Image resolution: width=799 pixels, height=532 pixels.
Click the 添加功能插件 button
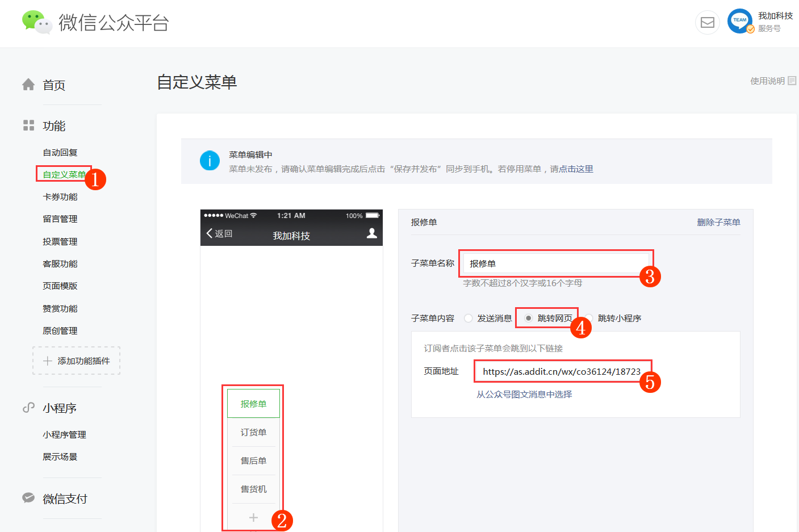point(77,361)
